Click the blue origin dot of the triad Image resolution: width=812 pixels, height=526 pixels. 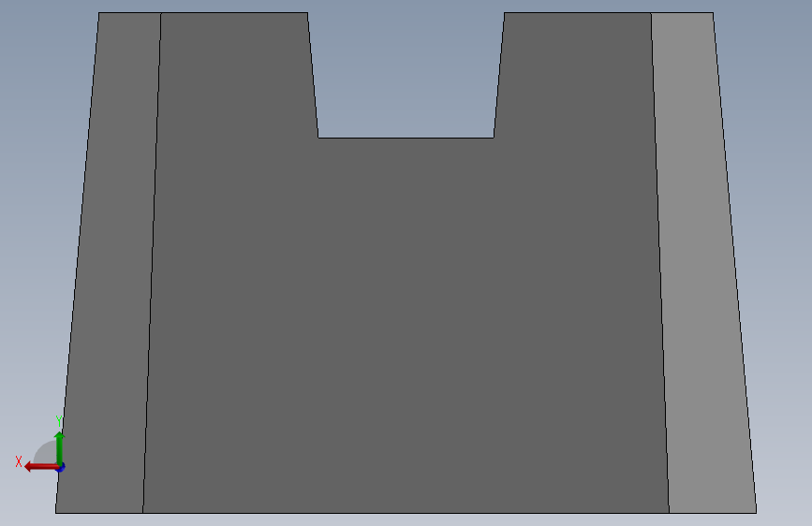(x=61, y=467)
